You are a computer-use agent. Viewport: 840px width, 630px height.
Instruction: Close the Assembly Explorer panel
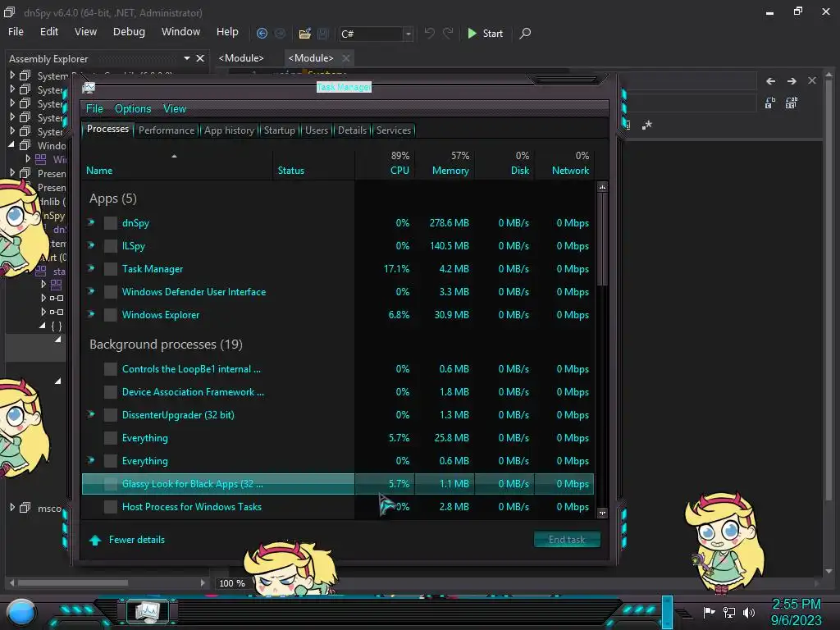click(x=200, y=58)
